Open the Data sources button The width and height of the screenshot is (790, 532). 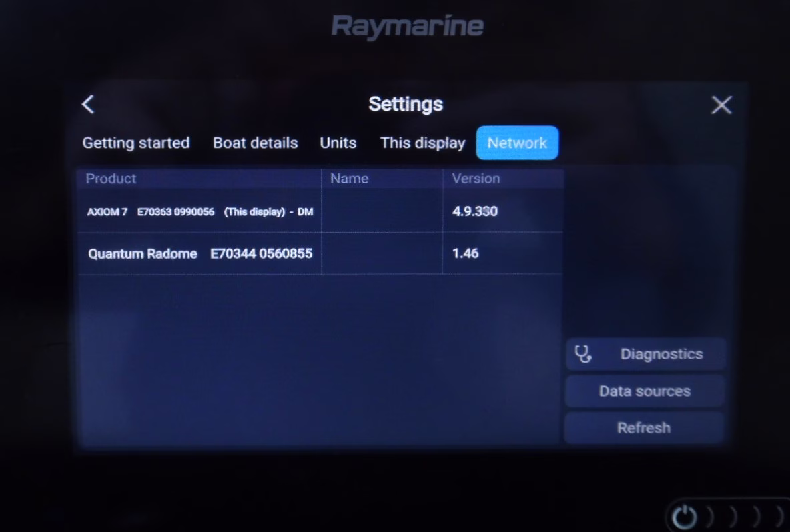click(645, 391)
